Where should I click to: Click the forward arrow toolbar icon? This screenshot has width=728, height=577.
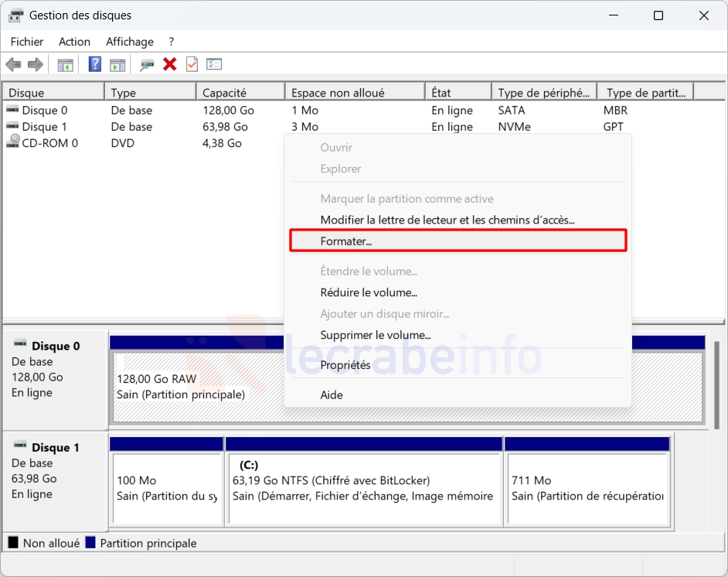click(x=35, y=64)
